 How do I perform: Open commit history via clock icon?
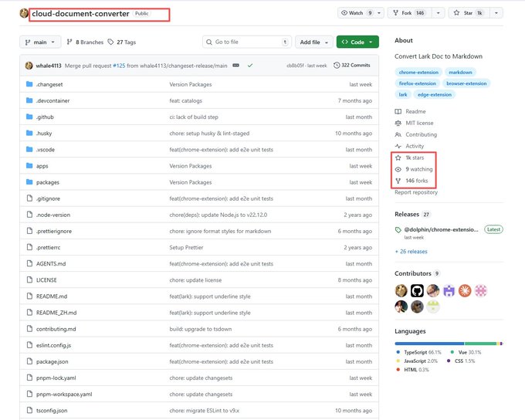point(337,66)
